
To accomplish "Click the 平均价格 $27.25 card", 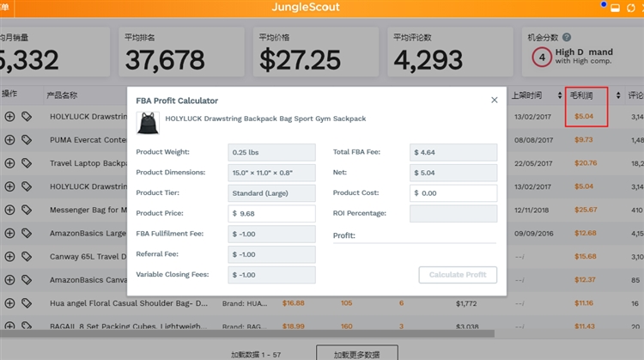I will (315, 52).
